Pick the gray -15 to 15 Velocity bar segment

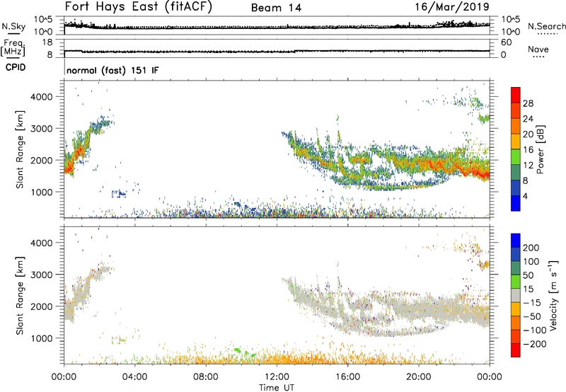point(516,295)
